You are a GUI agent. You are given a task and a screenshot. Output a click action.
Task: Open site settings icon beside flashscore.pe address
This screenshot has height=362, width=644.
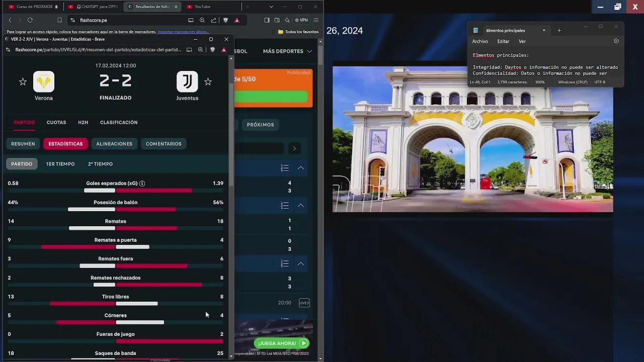[x=72, y=20]
